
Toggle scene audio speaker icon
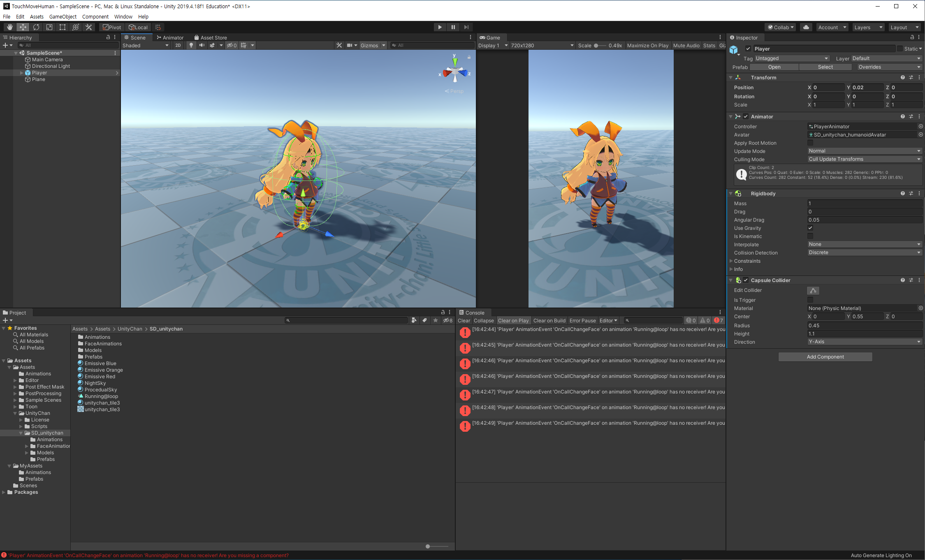(x=202, y=45)
